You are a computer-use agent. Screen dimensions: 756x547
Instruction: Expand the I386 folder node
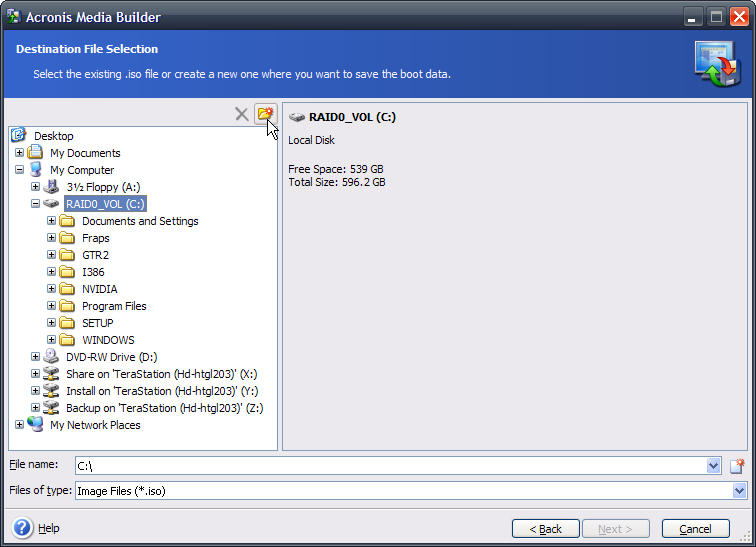click(x=51, y=272)
